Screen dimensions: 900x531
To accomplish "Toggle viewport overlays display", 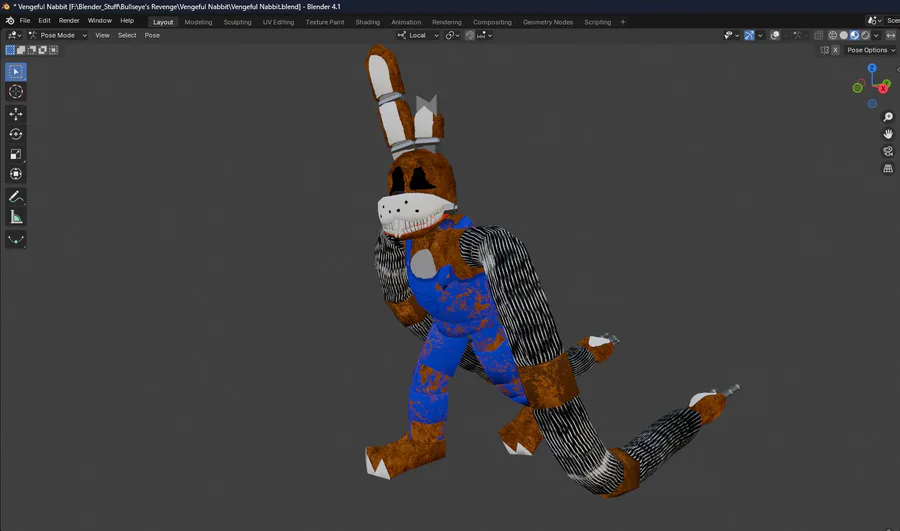I will point(775,36).
